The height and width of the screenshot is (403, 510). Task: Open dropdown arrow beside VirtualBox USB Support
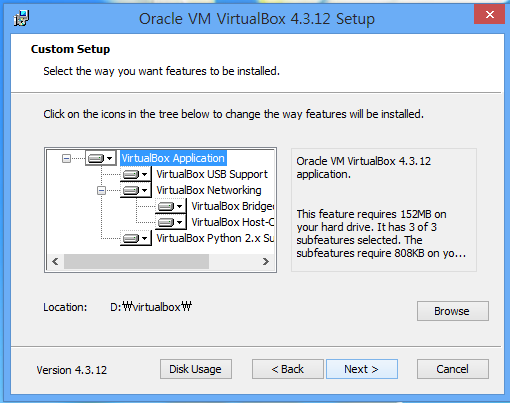click(x=144, y=174)
